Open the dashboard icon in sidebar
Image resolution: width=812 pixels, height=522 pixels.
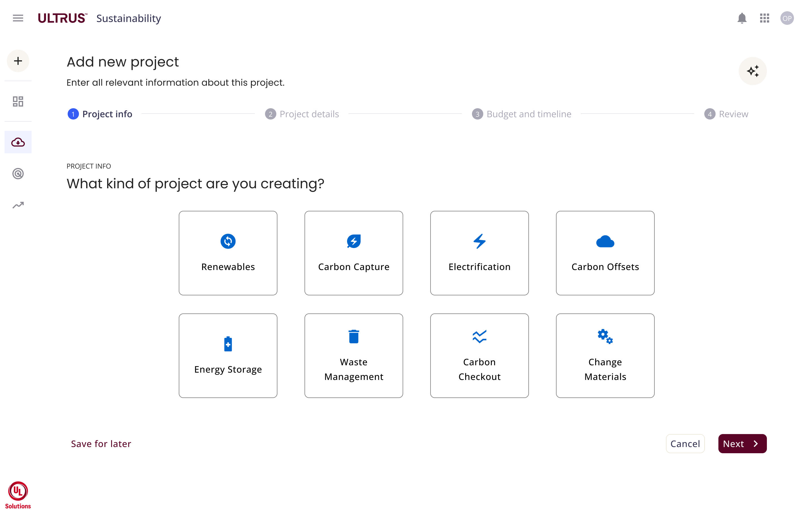(x=18, y=101)
